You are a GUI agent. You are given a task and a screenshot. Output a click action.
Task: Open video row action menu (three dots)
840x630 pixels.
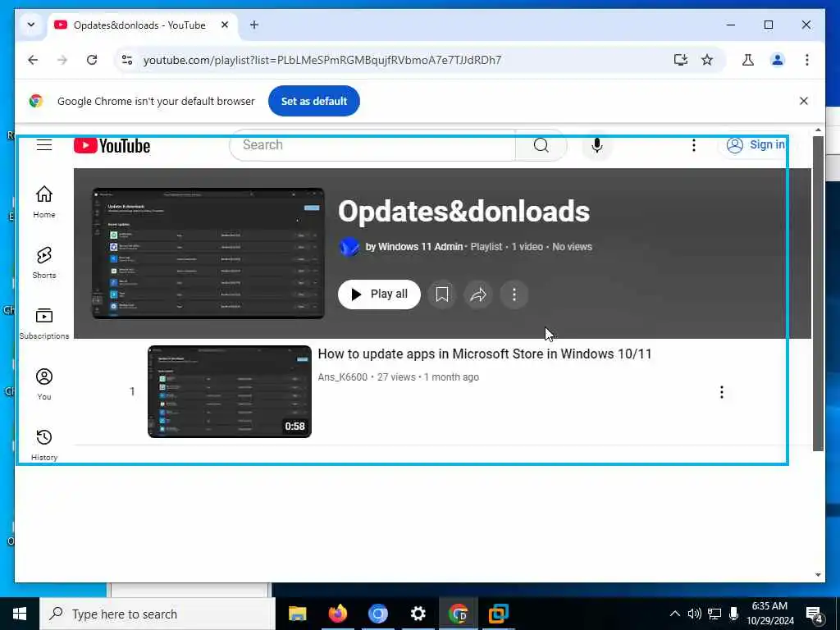722,392
